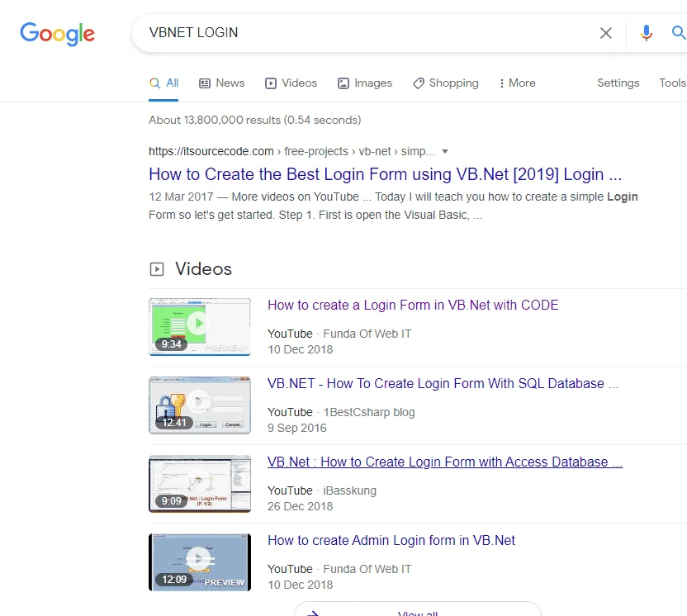The width and height of the screenshot is (687, 616).
Task: Click the 'iBasskung' channel name
Action: [349, 490]
